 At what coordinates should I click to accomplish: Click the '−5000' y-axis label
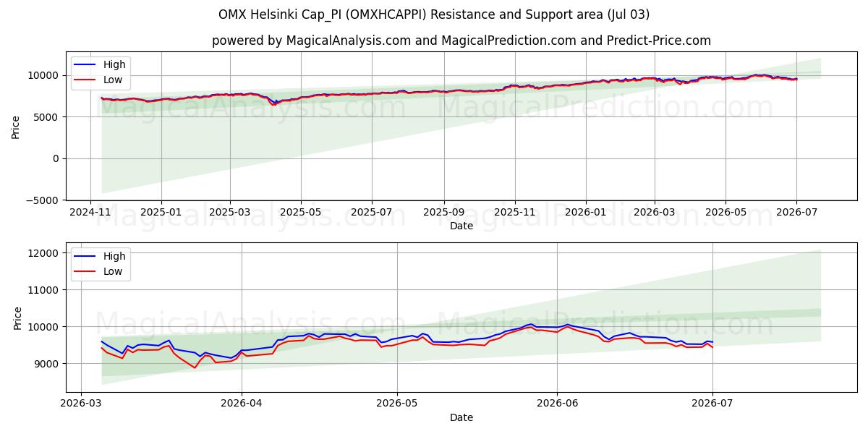tap(42, 200)
